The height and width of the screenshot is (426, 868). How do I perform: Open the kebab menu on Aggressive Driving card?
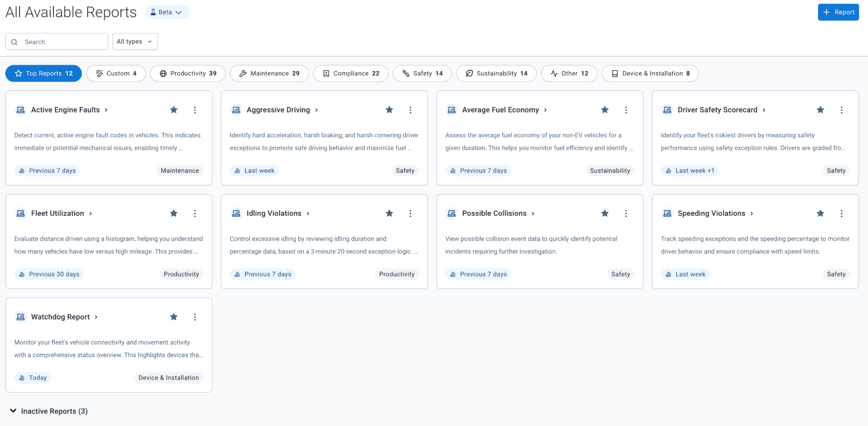click(410, 110)
